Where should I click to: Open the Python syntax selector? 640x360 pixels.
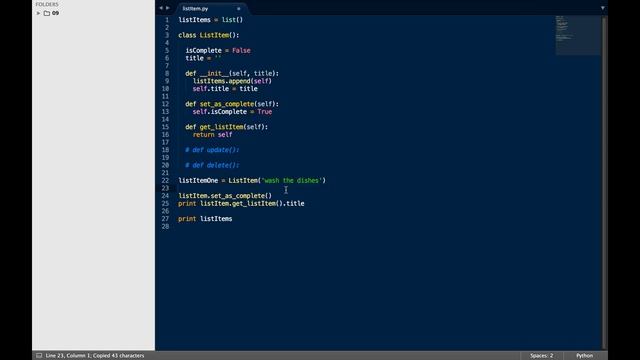coord(584,356)
